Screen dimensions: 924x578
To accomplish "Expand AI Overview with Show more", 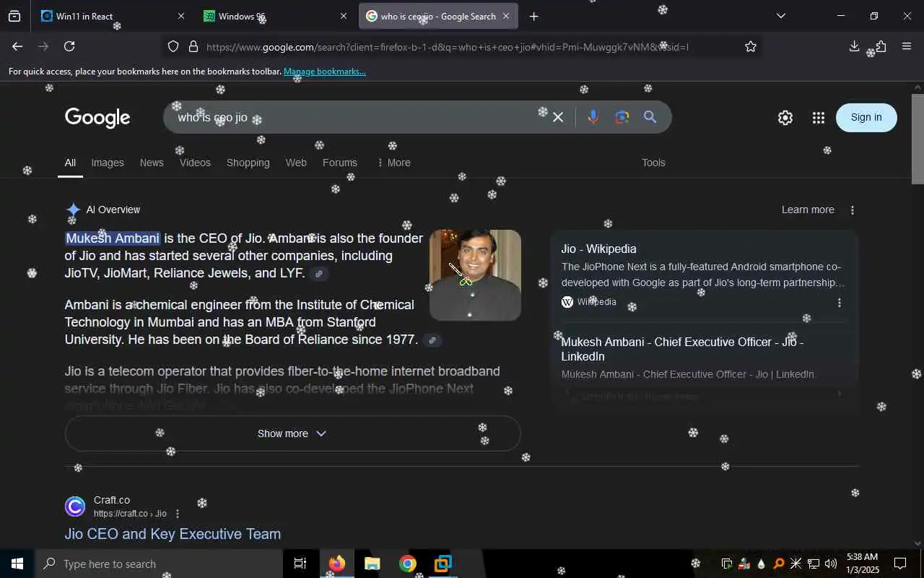I will pos(292,433).
